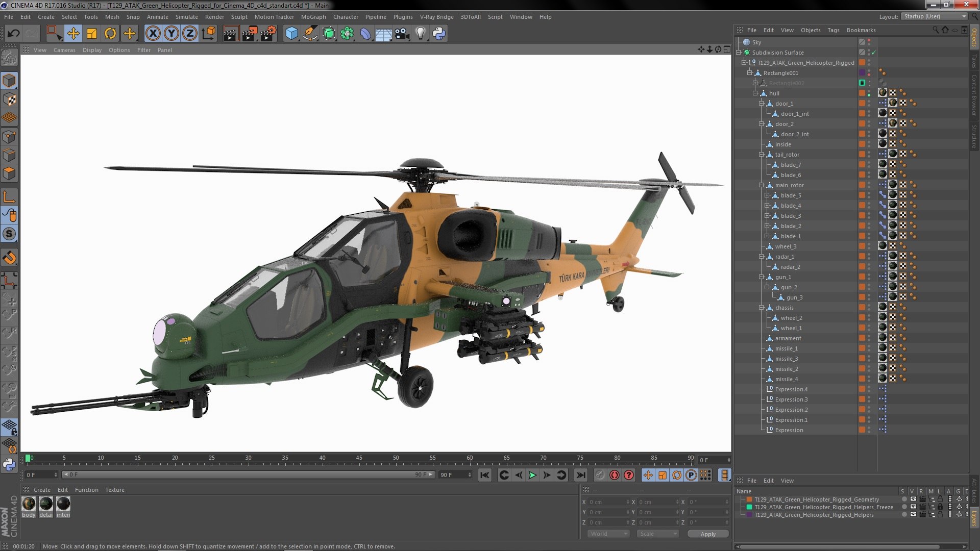Collapse the hull object hierarchy
This screenshot has height=551, width=980.
click(x=755, y=93)
